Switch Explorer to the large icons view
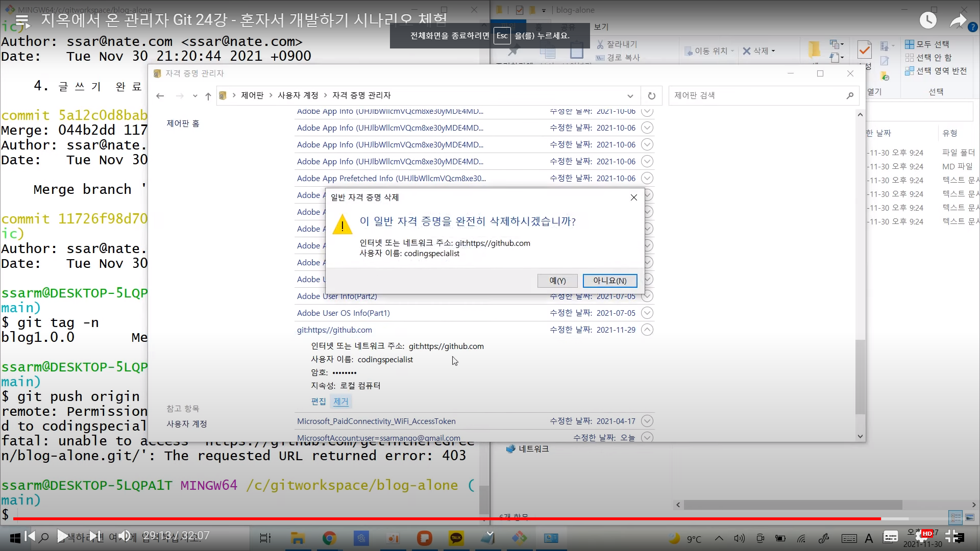The width and height of the screenshot is (980, 551). pyautogui.click(x=970, y=517)
